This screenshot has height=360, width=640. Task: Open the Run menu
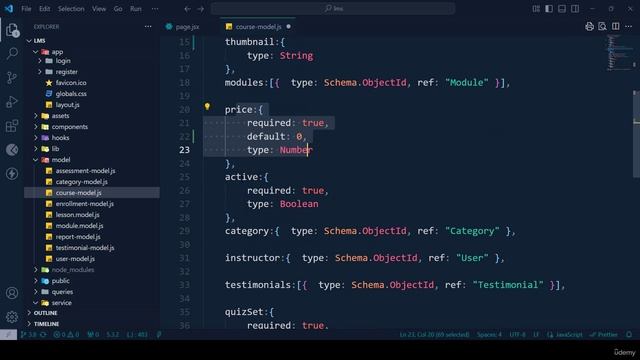coord(136,9)
